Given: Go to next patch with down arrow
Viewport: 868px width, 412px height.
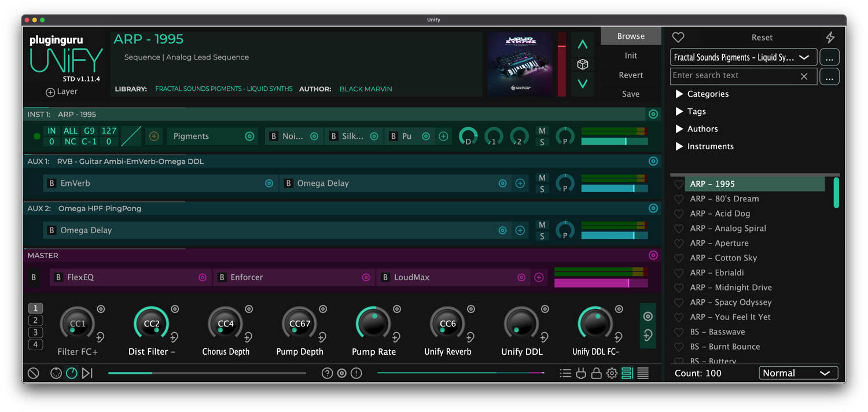Looking at the screenshot, I should coord(583,84).
